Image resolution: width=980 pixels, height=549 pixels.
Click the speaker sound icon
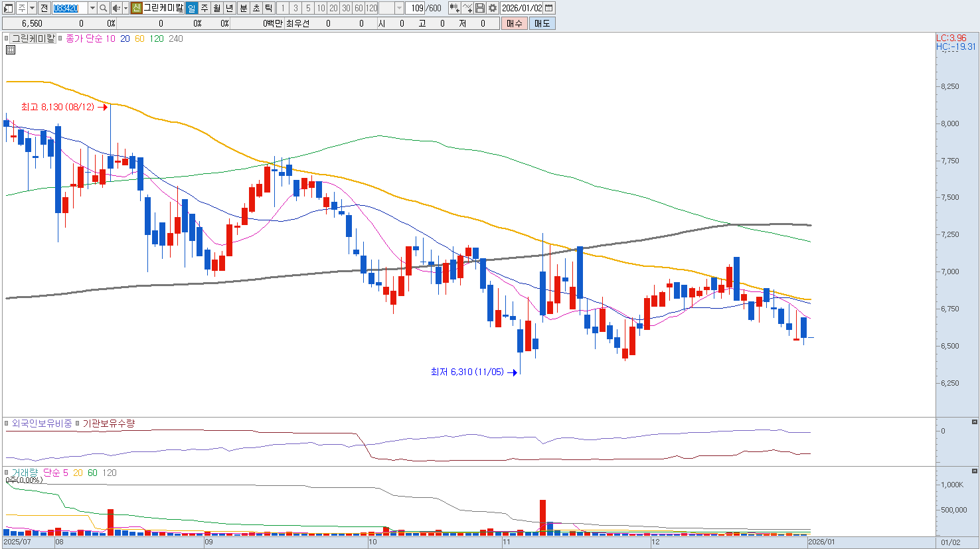point(116,8)
